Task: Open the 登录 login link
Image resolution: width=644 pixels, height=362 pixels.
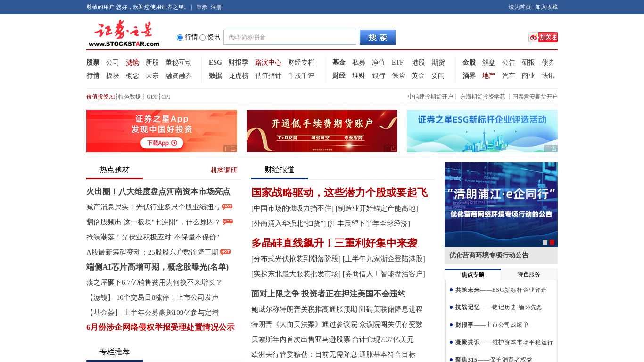Action: (x=202, y=7)
